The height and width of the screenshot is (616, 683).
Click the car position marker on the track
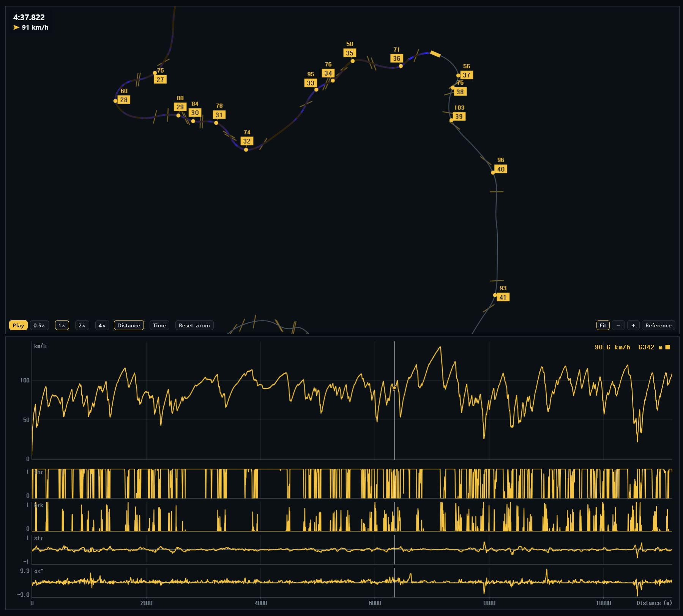pos(435,54)
